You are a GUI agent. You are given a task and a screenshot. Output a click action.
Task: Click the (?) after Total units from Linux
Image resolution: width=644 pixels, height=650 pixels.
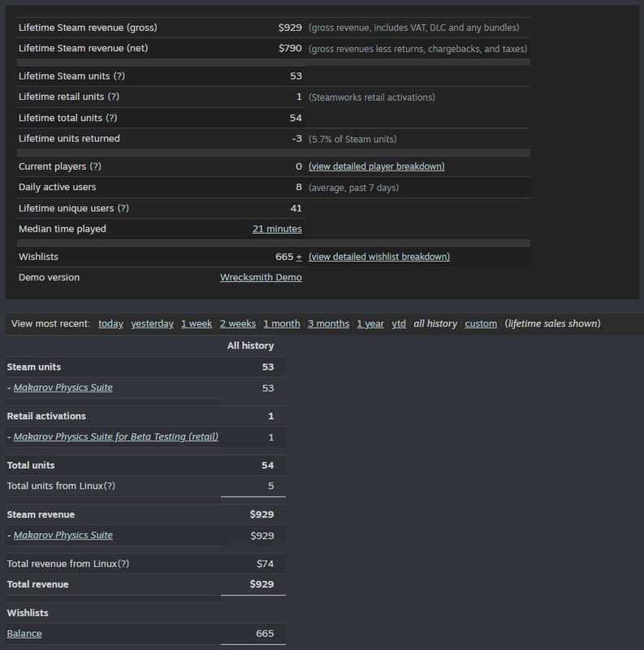click(110, 486)
